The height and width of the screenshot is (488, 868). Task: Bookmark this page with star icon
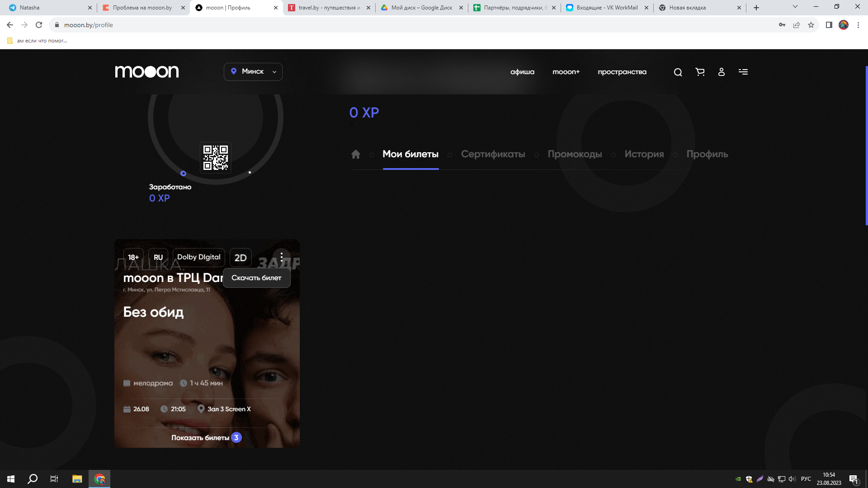click(811, 25)
